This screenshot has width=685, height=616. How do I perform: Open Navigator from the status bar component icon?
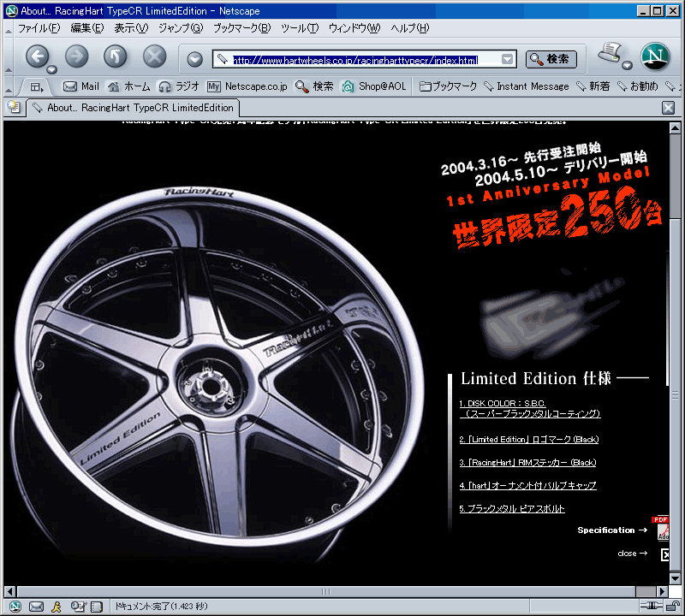coord(15,607)
